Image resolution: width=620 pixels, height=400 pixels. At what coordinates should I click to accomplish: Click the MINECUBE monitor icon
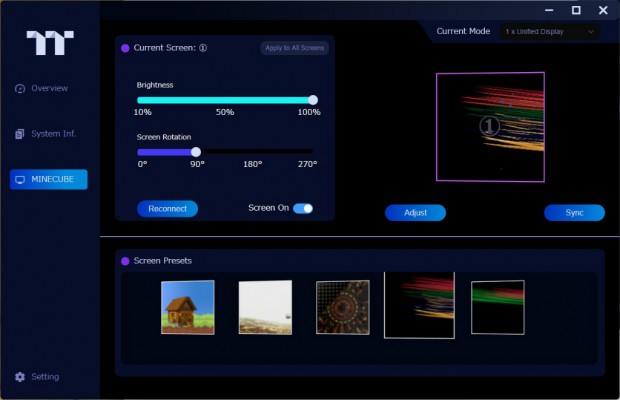pos(20,180)
